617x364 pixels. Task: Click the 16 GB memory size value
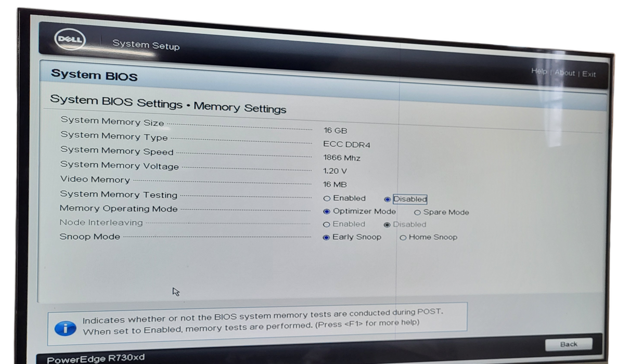tap(335, 130)
